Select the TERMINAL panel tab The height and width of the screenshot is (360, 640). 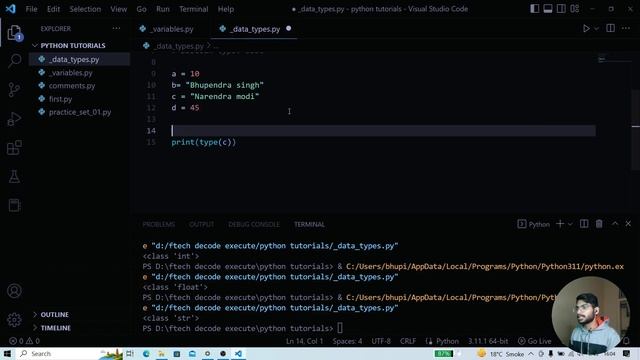pyautogui.click(x=309, y=224)
